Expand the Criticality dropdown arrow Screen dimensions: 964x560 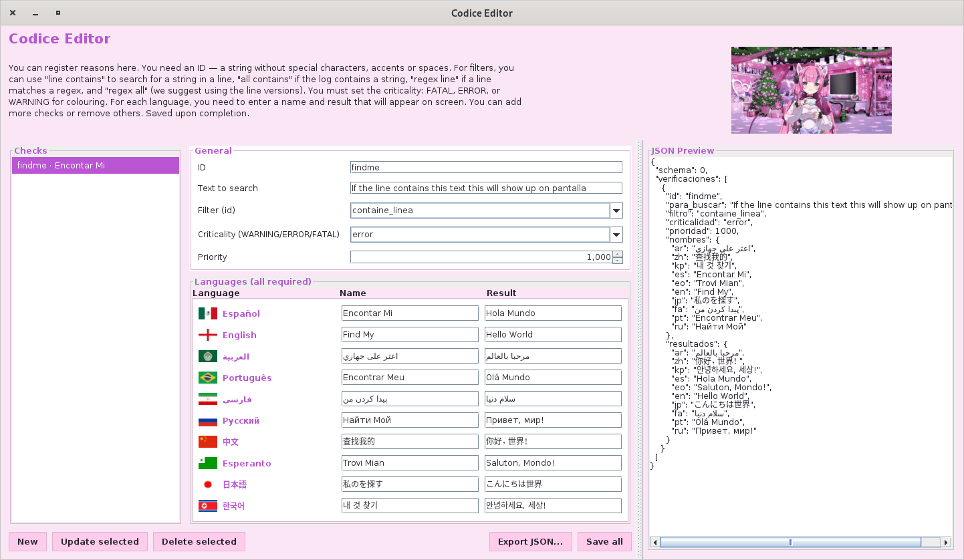616,235
